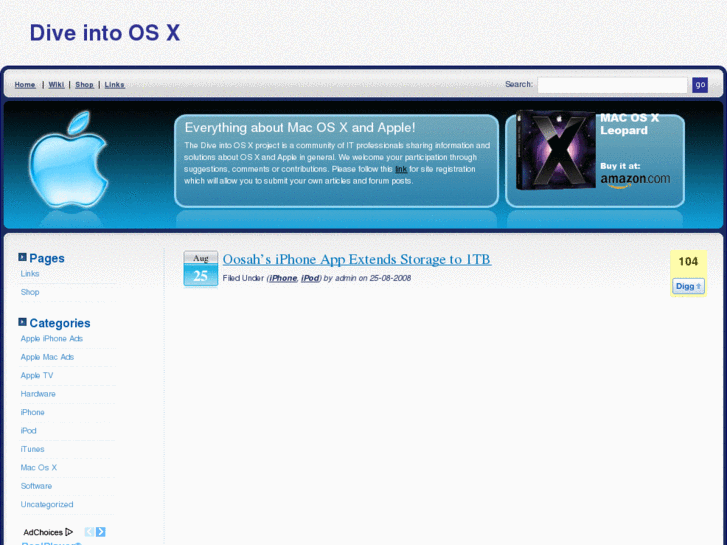This screenshot has width=727, height=545.
Task: Click the 'Buy it at:' text
Action: 620,166
